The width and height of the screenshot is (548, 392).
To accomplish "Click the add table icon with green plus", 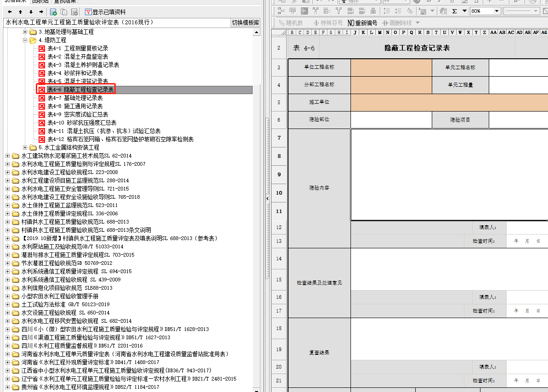I will tap(53, 12).
